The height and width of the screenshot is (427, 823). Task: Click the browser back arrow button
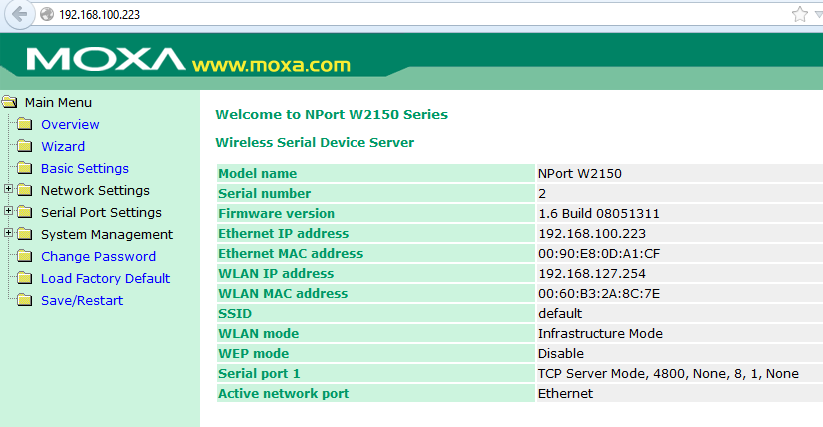tap(19, 14)
